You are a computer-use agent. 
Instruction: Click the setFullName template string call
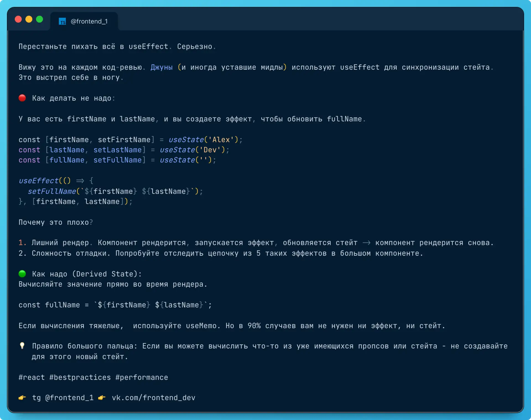coord(115,191)
